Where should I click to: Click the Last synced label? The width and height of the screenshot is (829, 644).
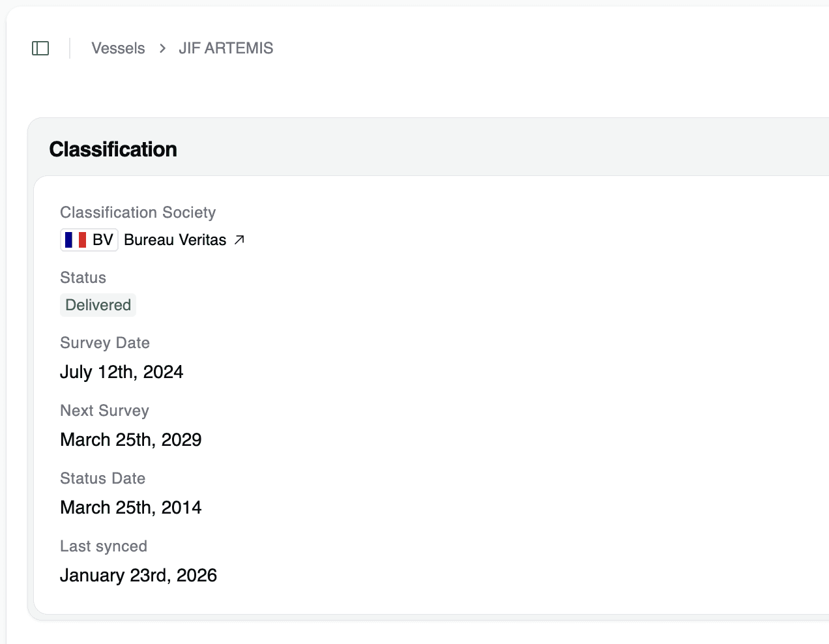tap(104, 546)
